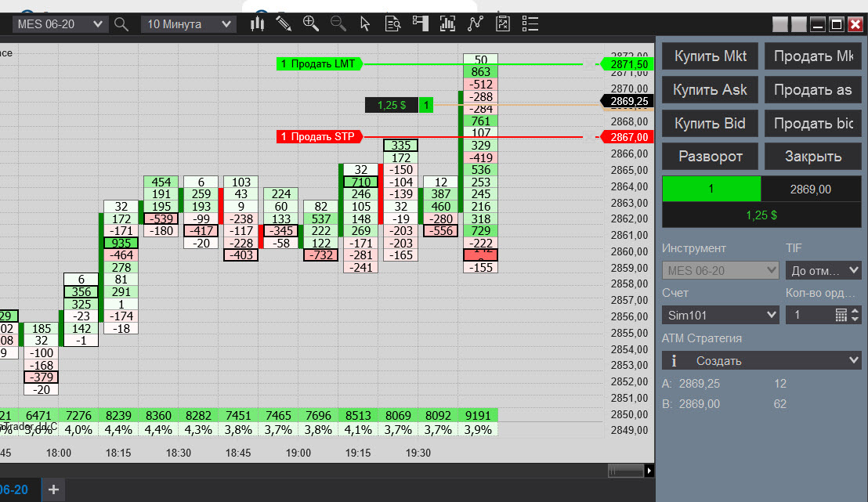Open chart properties list icon
The width and height of the screenshot is (868, 502).
point(530,23)
